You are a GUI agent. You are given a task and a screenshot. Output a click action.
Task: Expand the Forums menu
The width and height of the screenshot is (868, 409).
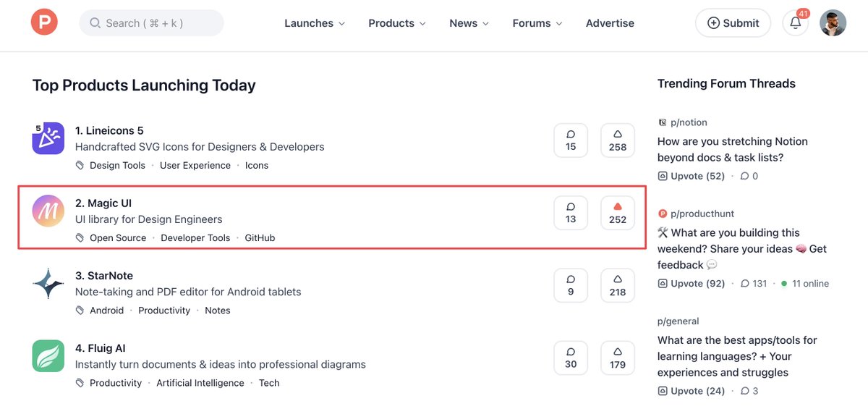coord(537,23)
